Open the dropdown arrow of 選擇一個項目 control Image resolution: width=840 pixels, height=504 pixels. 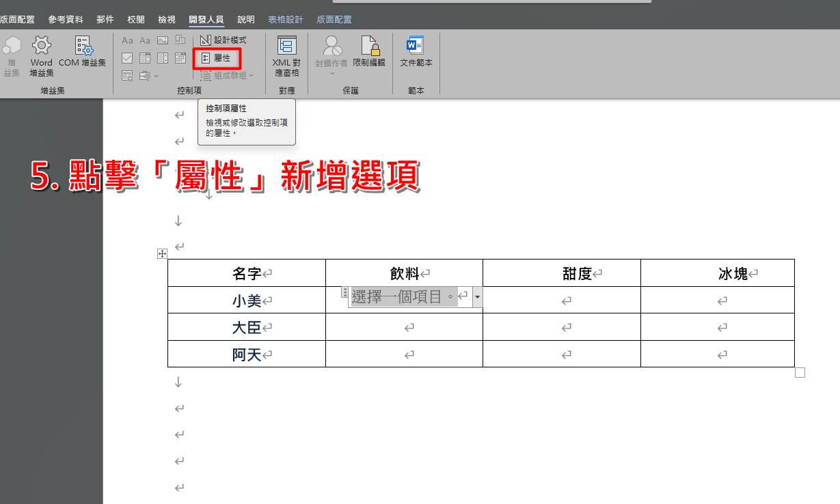point(477,297)
